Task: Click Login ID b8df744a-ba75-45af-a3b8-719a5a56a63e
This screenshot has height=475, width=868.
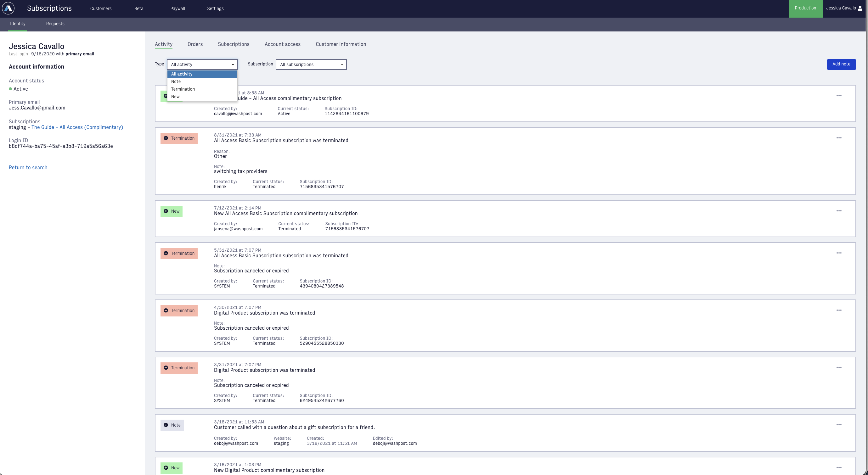Action: pos(61,146)
